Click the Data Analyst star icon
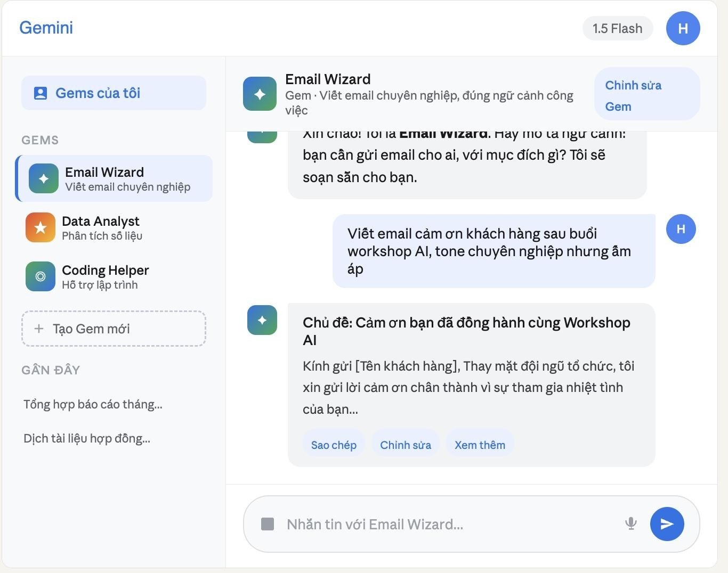This screenshot has width=728, height=573. click(41, 227)
